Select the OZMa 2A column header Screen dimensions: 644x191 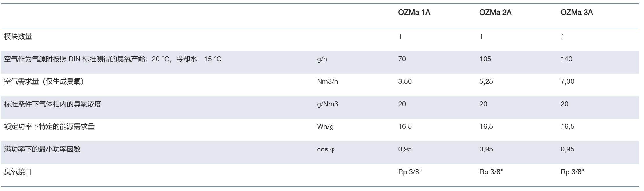[495, 13]
